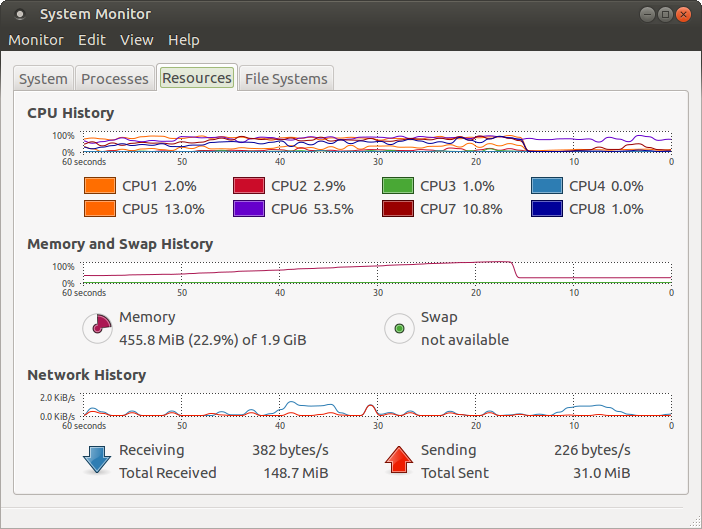Click the CPU7 dark red color swatch
This screenshot has height=529, width=702.
pos(398,209)
